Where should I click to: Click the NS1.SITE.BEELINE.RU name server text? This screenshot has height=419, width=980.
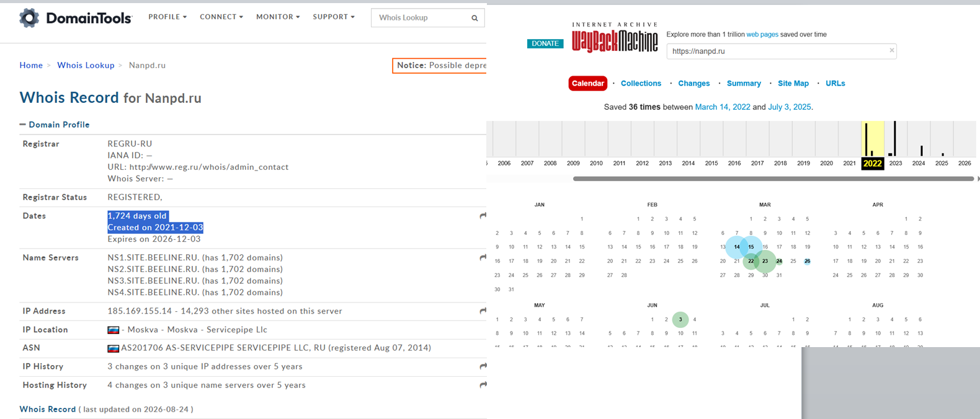(153, 258)
